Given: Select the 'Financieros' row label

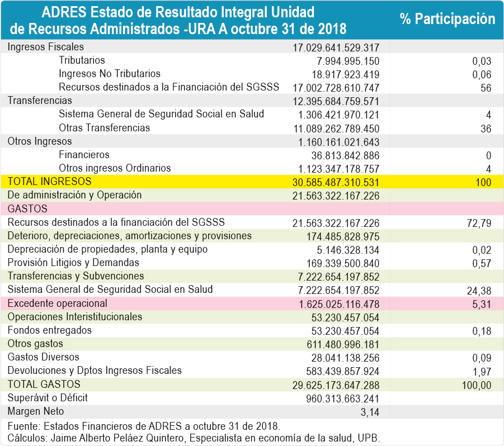Looking at the screenshot, I should [x=84, y=155].
